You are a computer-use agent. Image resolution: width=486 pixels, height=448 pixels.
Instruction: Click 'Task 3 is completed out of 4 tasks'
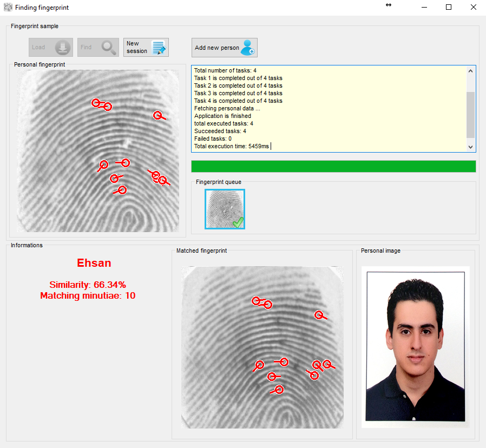pos(238,93)
